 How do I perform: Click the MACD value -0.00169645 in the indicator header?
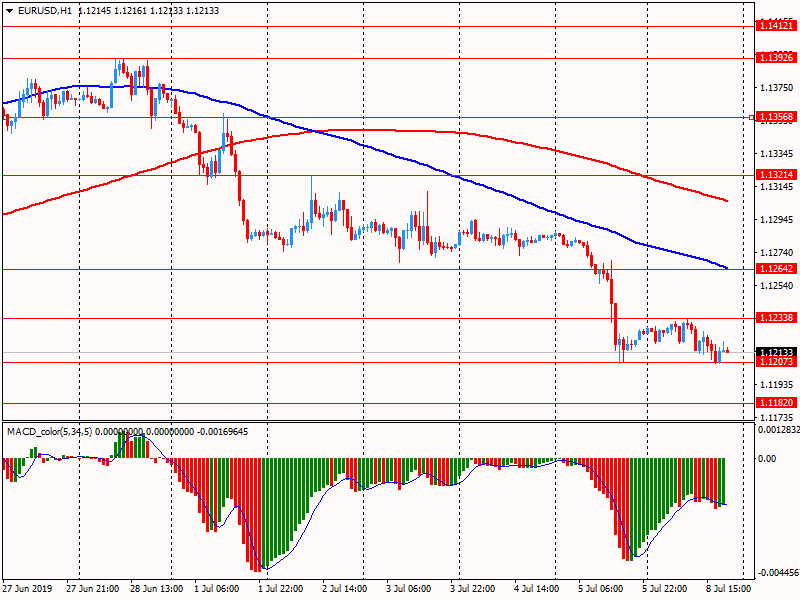[x=222, y=432]
